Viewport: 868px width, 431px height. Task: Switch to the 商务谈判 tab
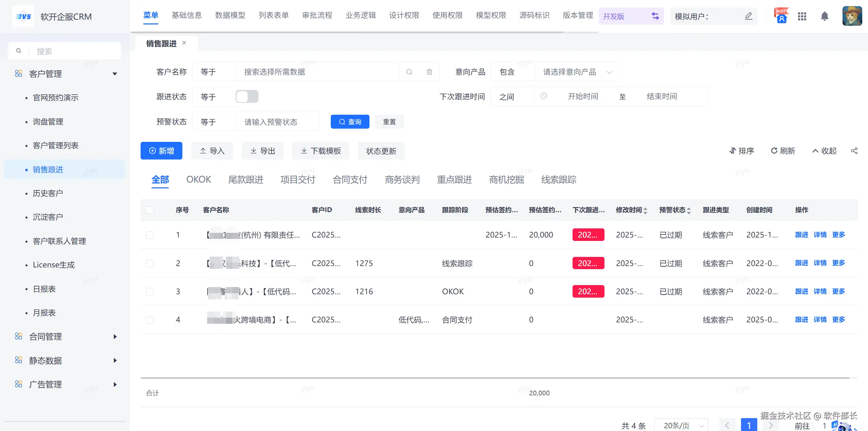click(402, 180)
